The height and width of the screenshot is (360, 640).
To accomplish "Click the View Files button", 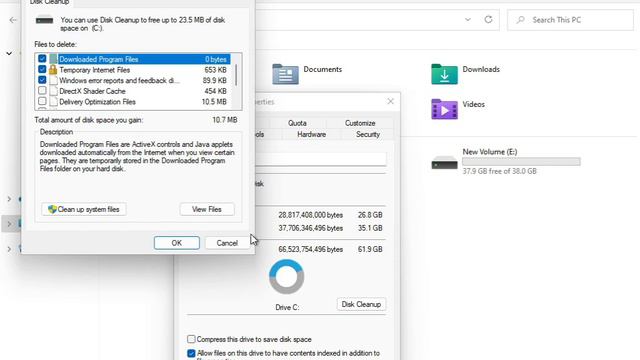I will (x=207, y=209).
